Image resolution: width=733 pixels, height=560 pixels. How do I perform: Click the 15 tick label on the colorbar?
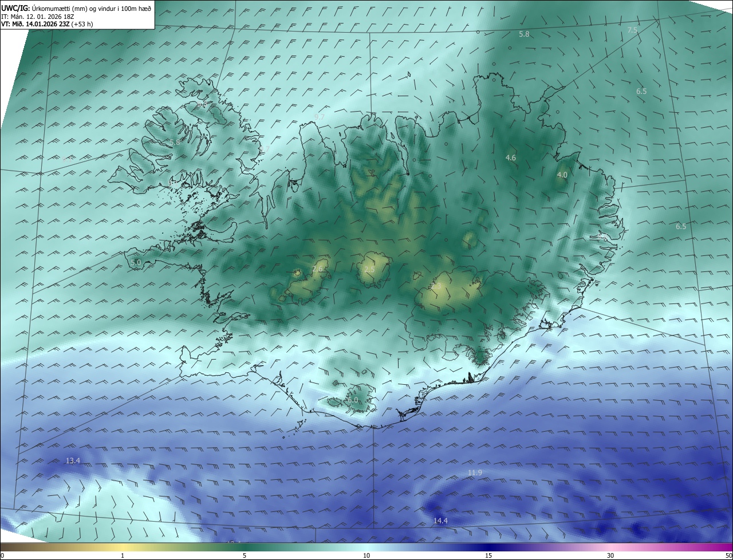click(488, 555)
